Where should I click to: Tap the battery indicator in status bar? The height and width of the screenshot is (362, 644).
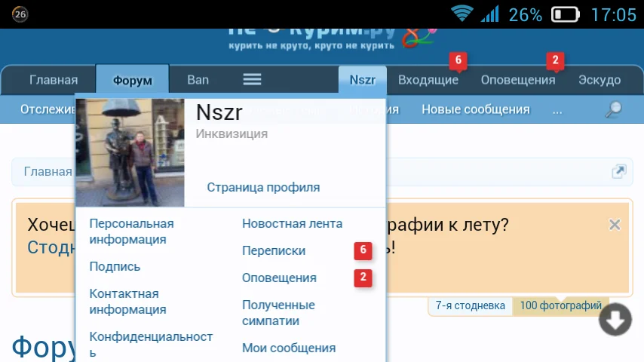click(565, 15)
